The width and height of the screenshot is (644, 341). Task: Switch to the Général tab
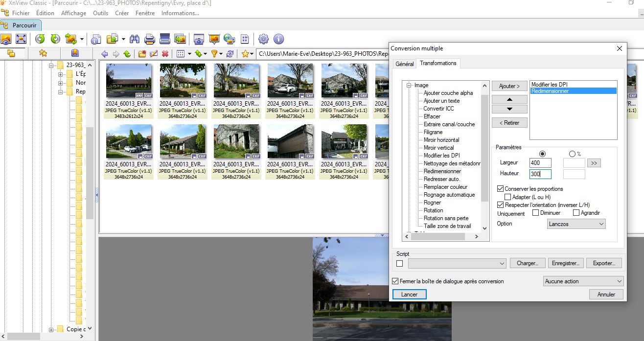pos(405,64)
